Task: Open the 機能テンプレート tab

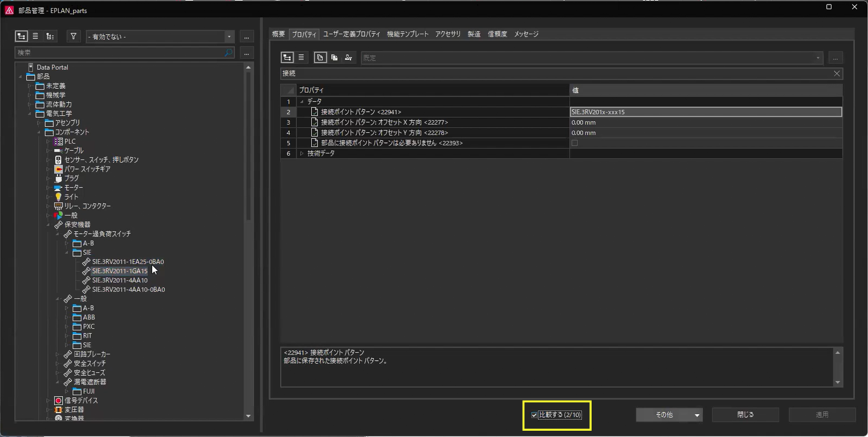Action: 407,34
